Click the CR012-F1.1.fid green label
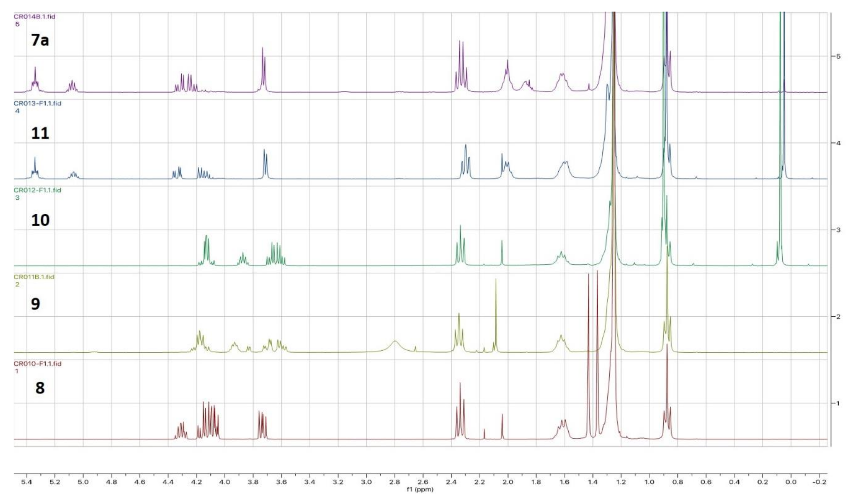This screenshot has width=854, height=504. tap(37, 190)
